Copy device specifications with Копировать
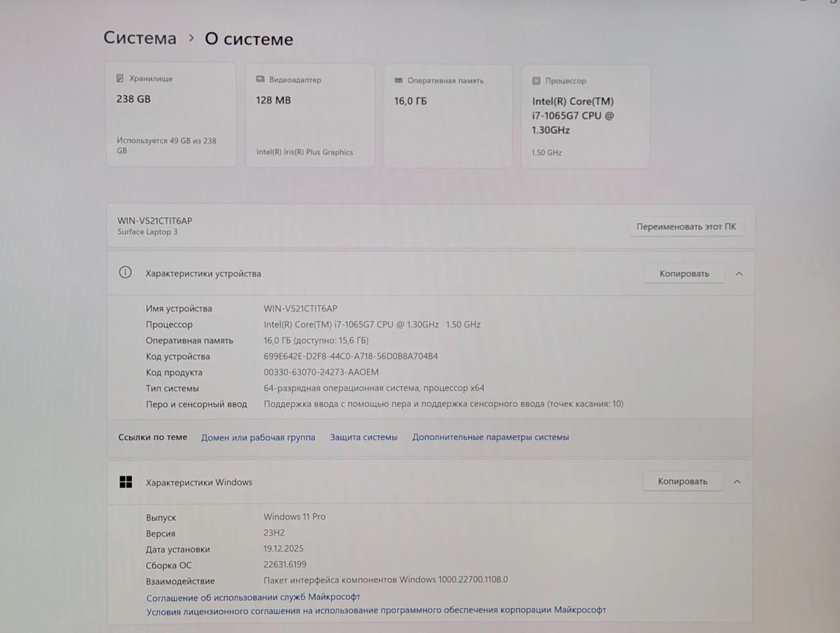Image resolution: width=840 pixels, height=633 pixels. click(684, 274)
